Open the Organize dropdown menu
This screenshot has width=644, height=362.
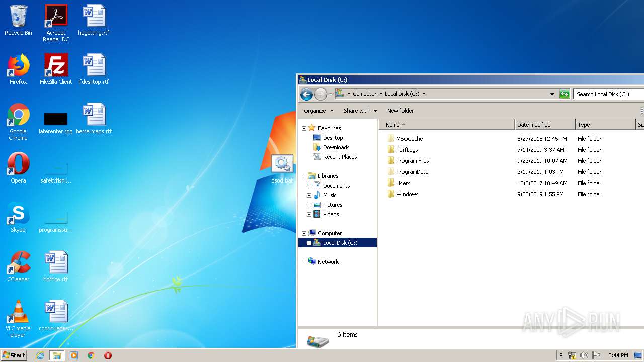pos(318,111)
